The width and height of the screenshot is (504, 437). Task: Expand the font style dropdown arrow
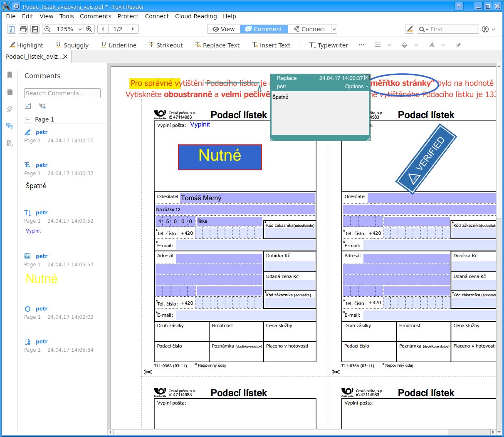[x=443, y=45]
